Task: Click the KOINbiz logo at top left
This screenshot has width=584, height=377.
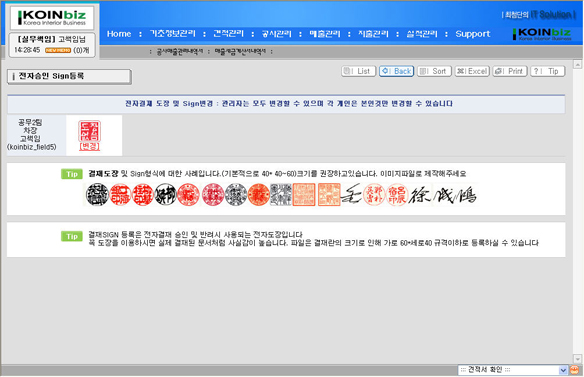Action: tap(52, 18)
